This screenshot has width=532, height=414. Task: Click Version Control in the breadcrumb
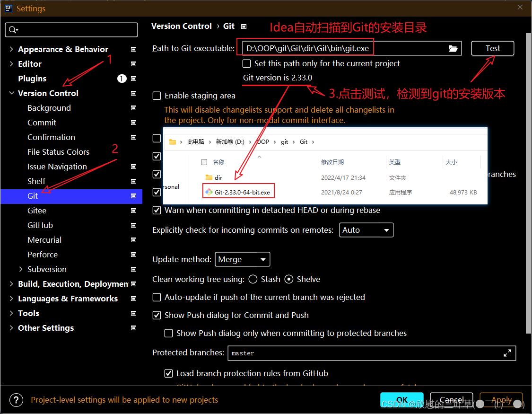(182, 26)
